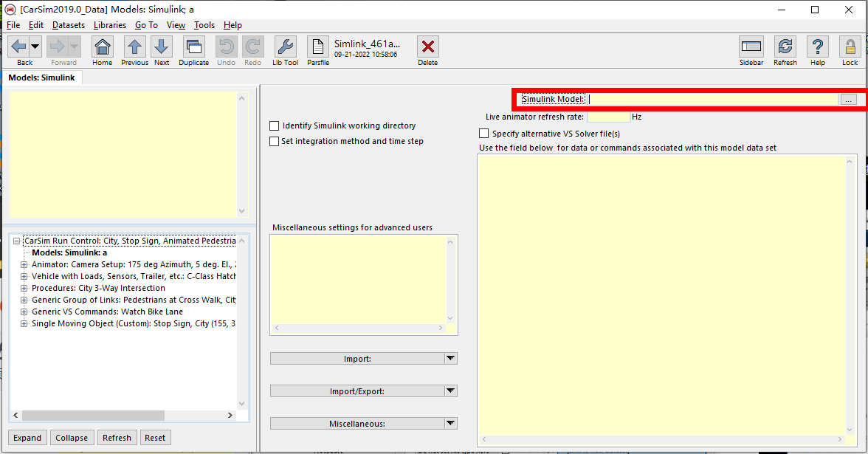
Task: Click the Redo toolbar icon
Action: pos(253,47)
